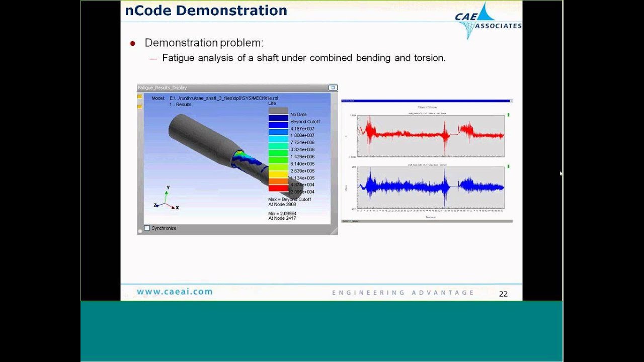The width and height of the screenshot is (644, 362).
Task: Maximize the Fatigue_Results_Display panel
Action: [x=333, y=87]
